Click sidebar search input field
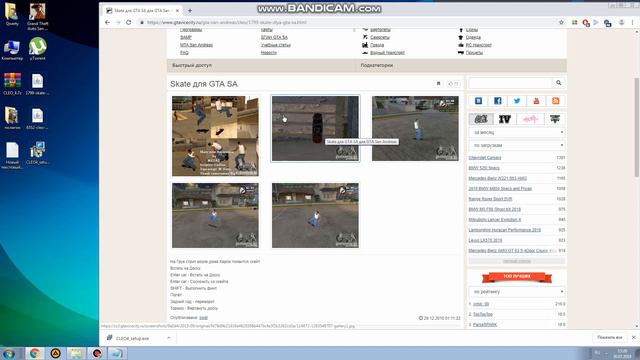 tap(510, 83)
